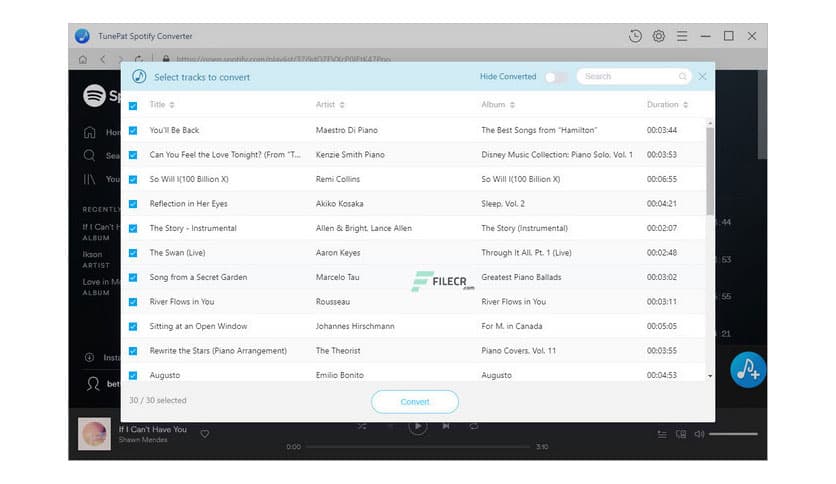Toggle shuffle in the player
The image size is (836, 484).
pyautogui.click(x=362, y=426)
